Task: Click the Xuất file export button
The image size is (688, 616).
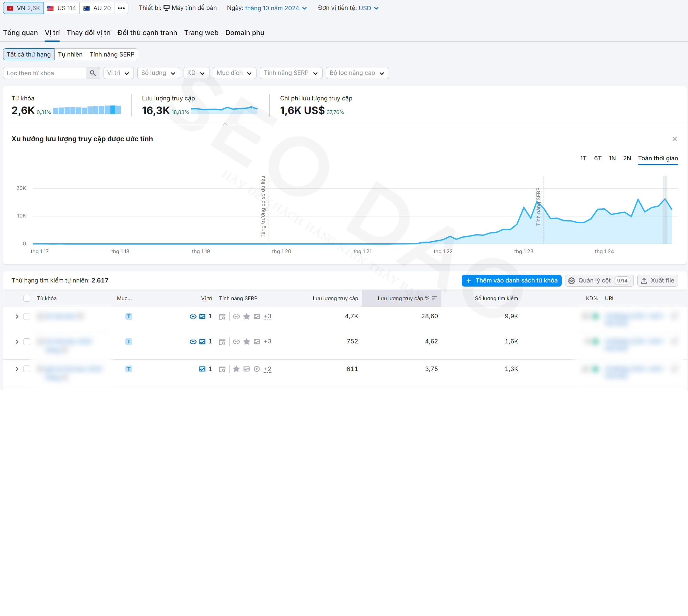Action: pos(658,281)
